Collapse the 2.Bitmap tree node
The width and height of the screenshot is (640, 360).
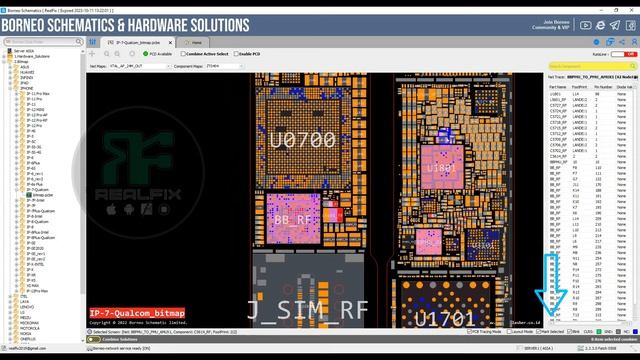click(4, 62)
